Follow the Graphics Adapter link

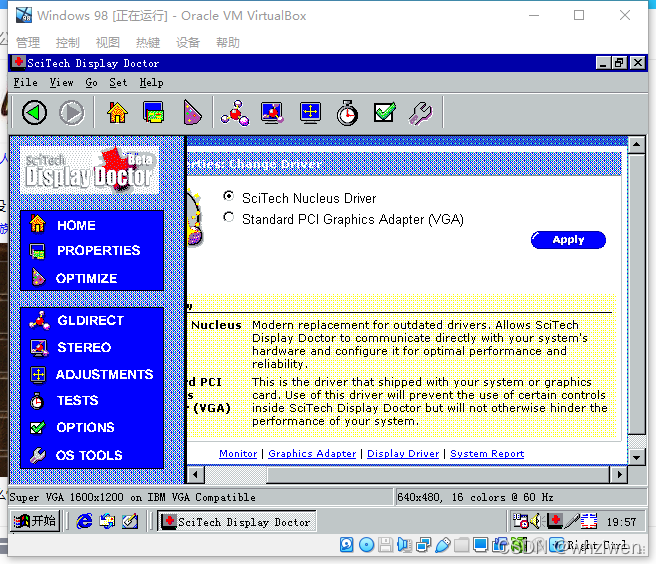[312, 454]
